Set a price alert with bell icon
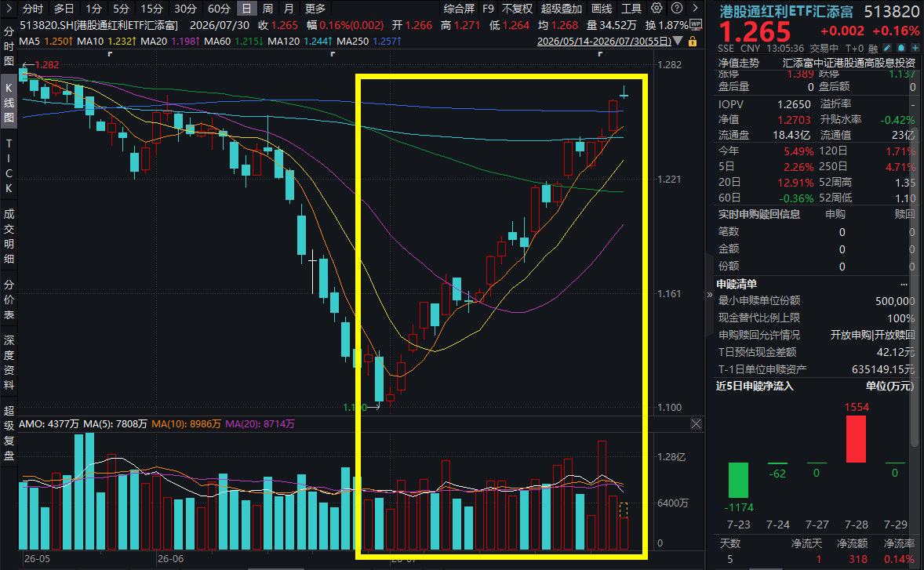 [x=901, y=48]
